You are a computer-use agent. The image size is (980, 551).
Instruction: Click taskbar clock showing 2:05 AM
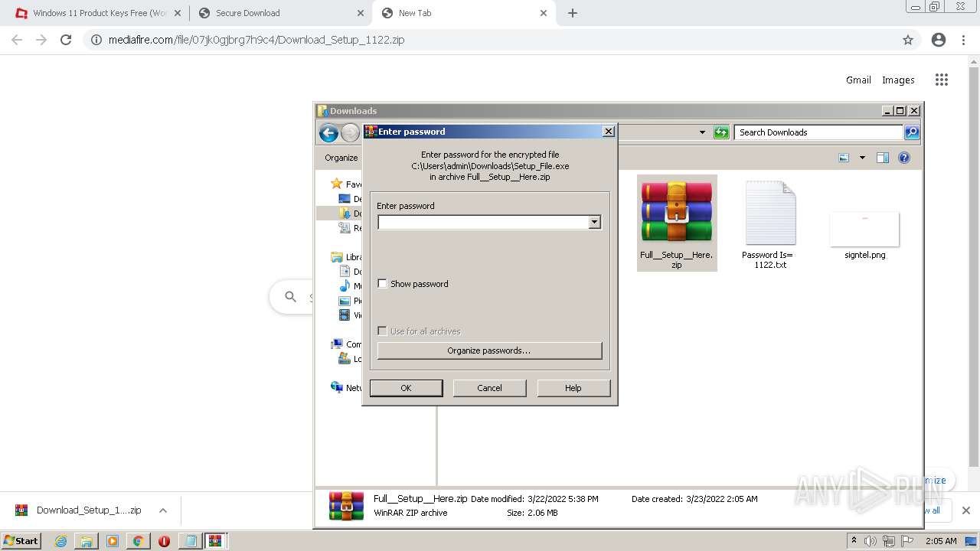(x=941, y=541)
